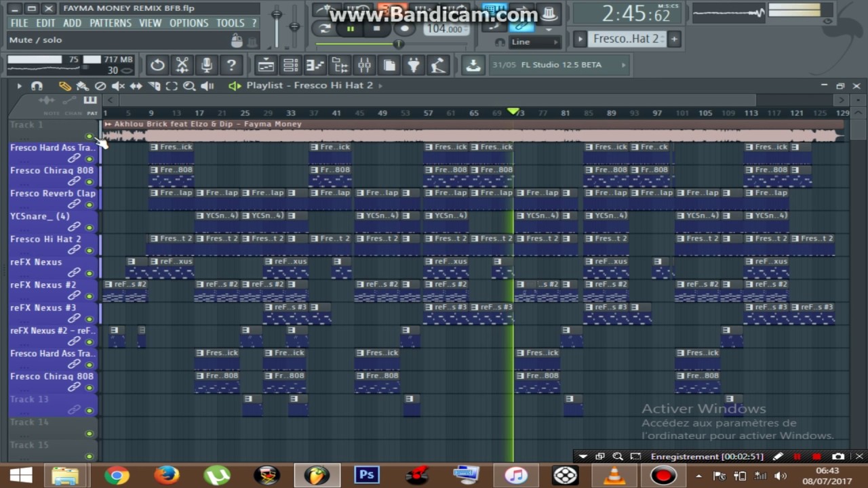Open the playlist options arrow menu
868x488 pixels.
(x=19, y=86)
